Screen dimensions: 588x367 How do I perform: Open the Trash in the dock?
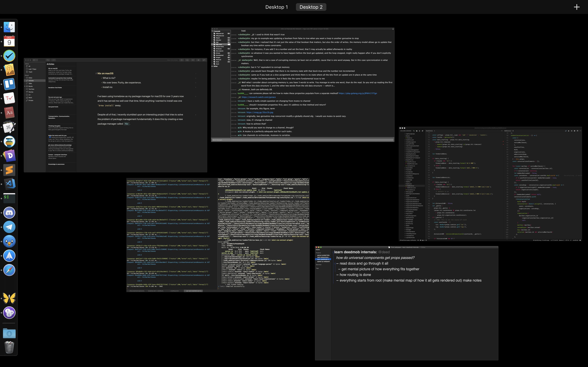[9, 347]
